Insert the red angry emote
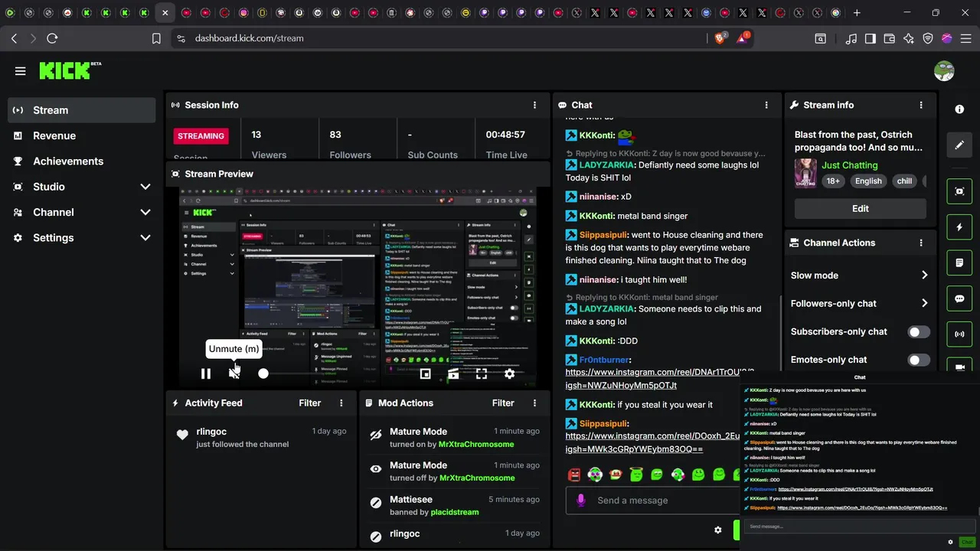The height and width of the screenshot is (551, 980). (x=574, y=475)
